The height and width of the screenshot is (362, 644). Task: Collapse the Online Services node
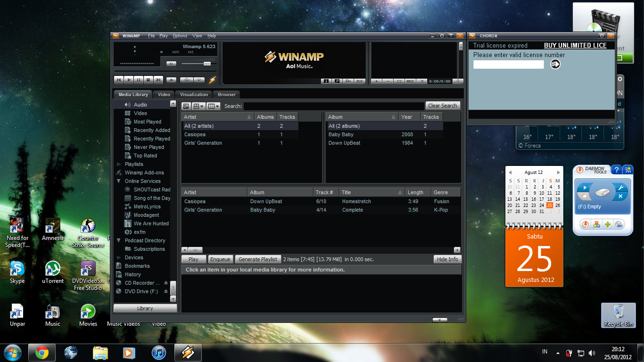point(119,181)
